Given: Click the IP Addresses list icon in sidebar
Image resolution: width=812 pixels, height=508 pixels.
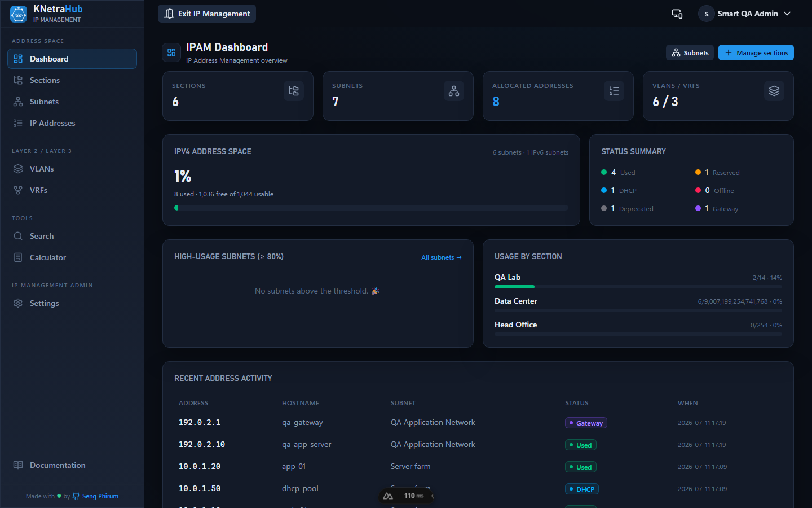Looking at the screenshot, I should (18, 123).
